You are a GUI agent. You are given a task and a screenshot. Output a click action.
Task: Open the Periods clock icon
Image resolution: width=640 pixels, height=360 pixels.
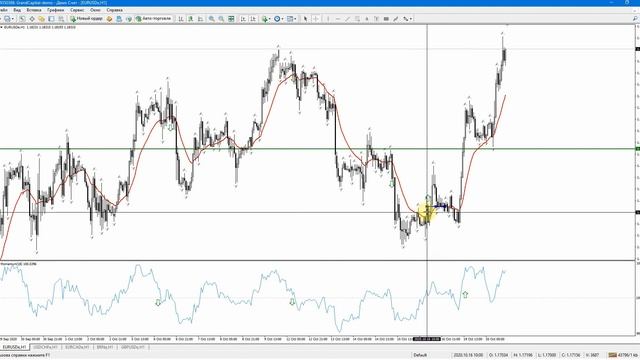[277, 19]
